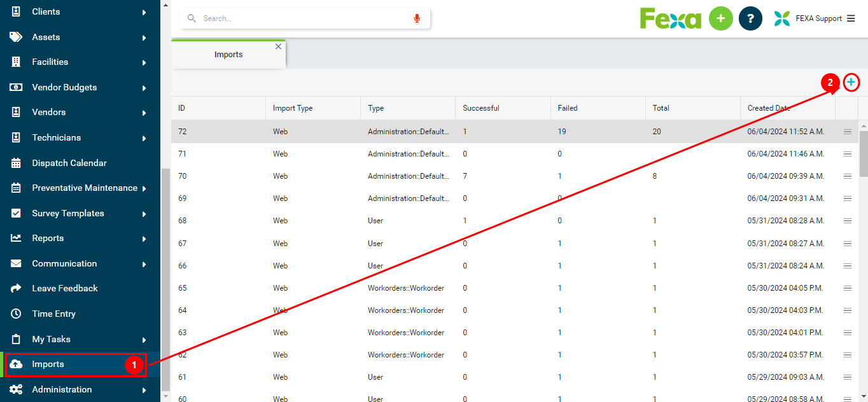Click the green plus quick-add button
The image size is (868, 402).
pyautogui.click(x=720, y=18)
